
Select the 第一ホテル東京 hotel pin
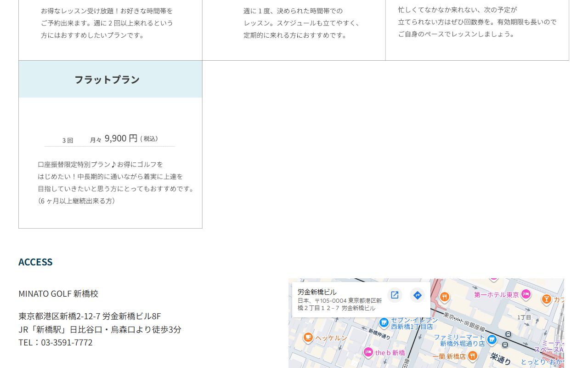click(526, 294)
